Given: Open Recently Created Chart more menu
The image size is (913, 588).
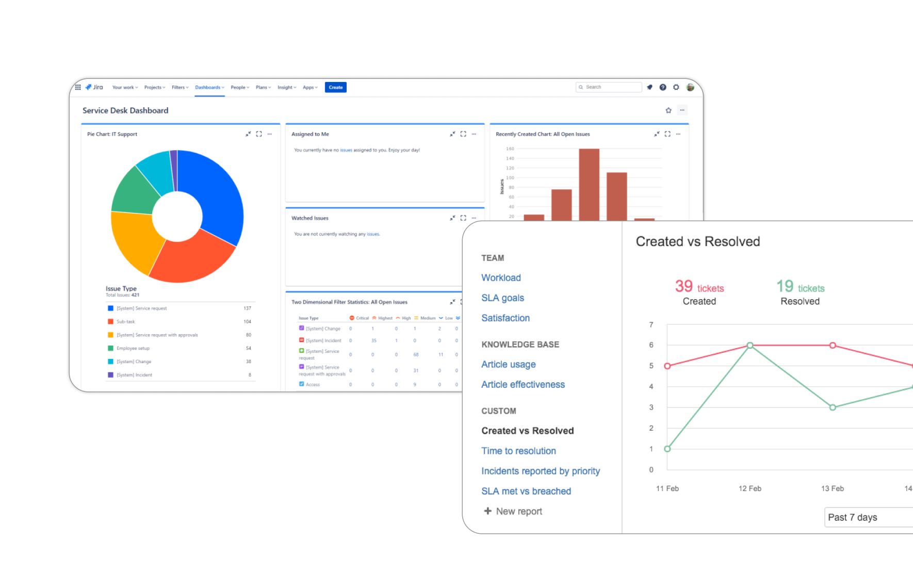Looking at the screenshot, I should (x=678, y=134).
